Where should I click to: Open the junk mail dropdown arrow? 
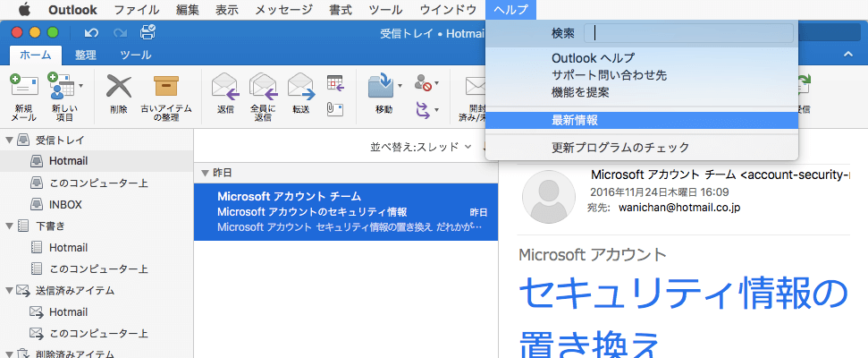click(436, 83)
